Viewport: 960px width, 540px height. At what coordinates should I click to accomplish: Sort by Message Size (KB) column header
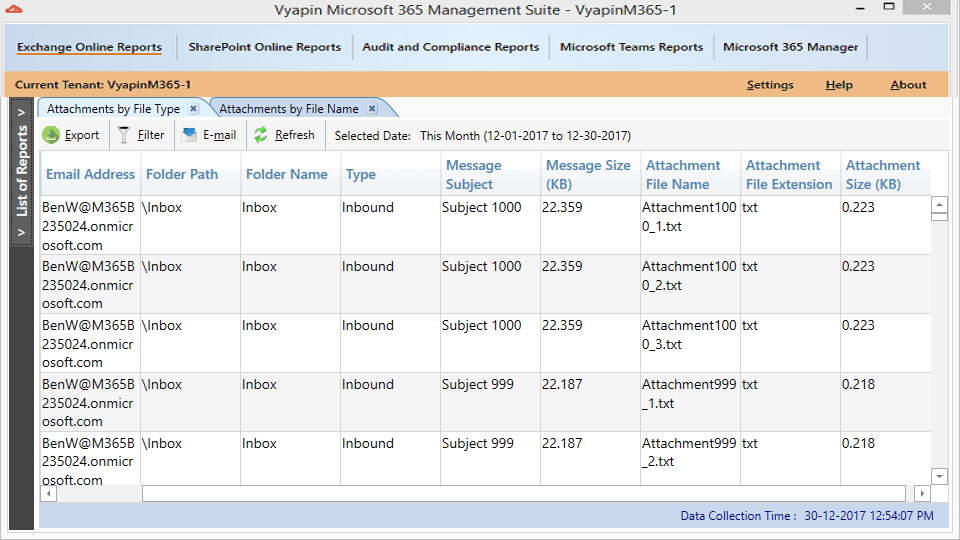(x=588, y=174)
